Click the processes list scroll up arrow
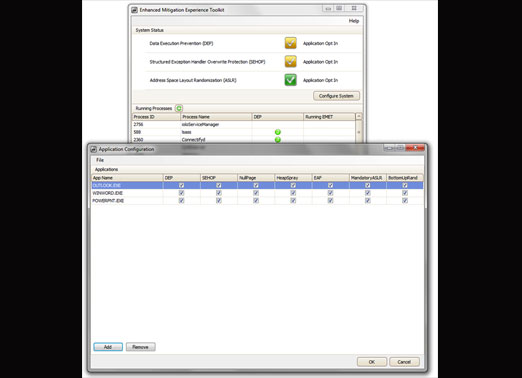The height and width of the screenshot is (378, 522). [x=359, y=116]
